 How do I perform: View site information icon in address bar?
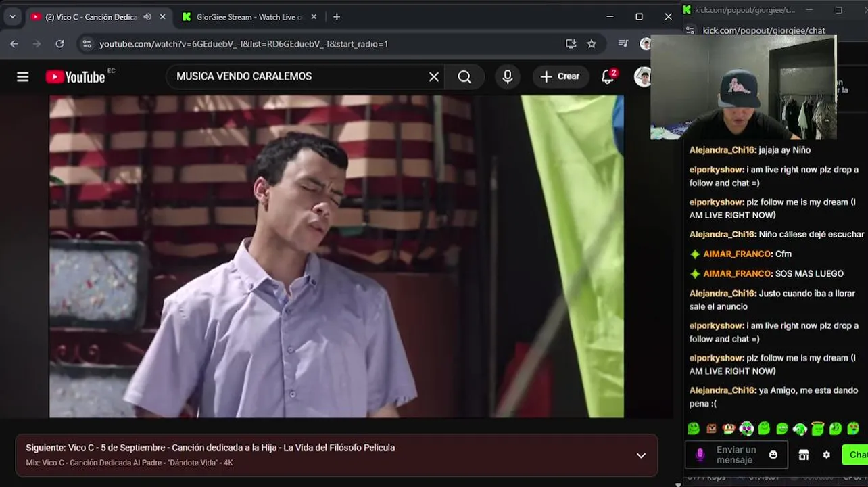87,44
